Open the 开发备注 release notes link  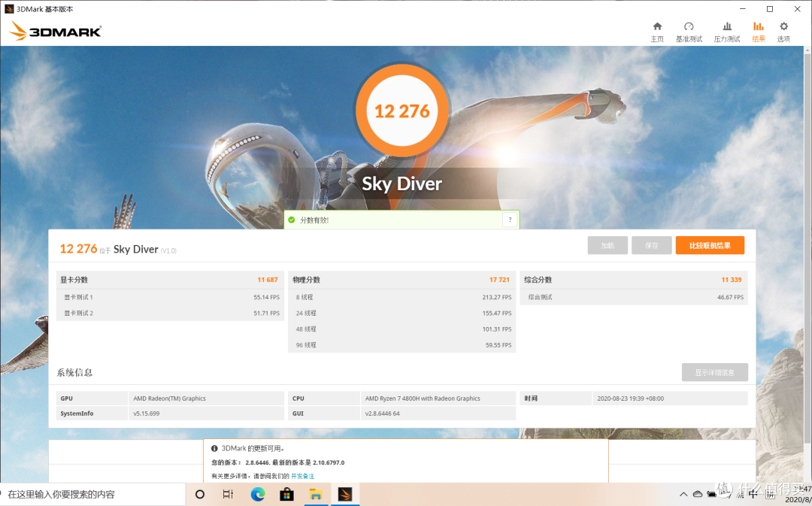point(302,476)
